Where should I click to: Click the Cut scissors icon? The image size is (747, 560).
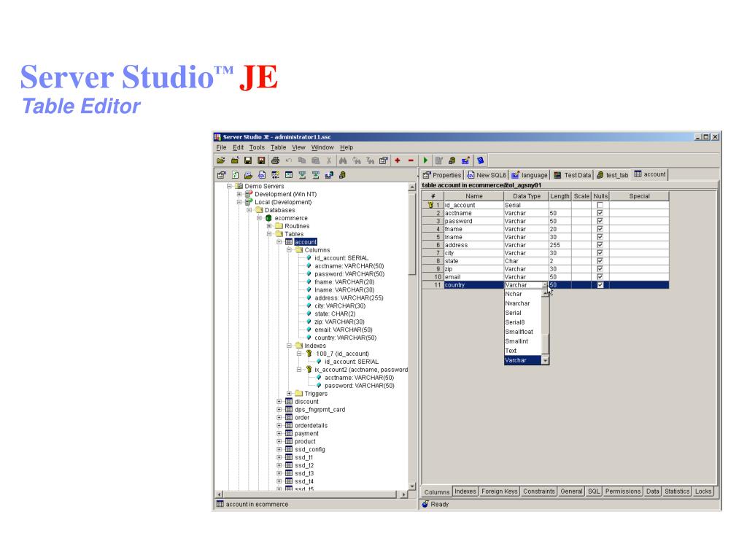[329, 160]
